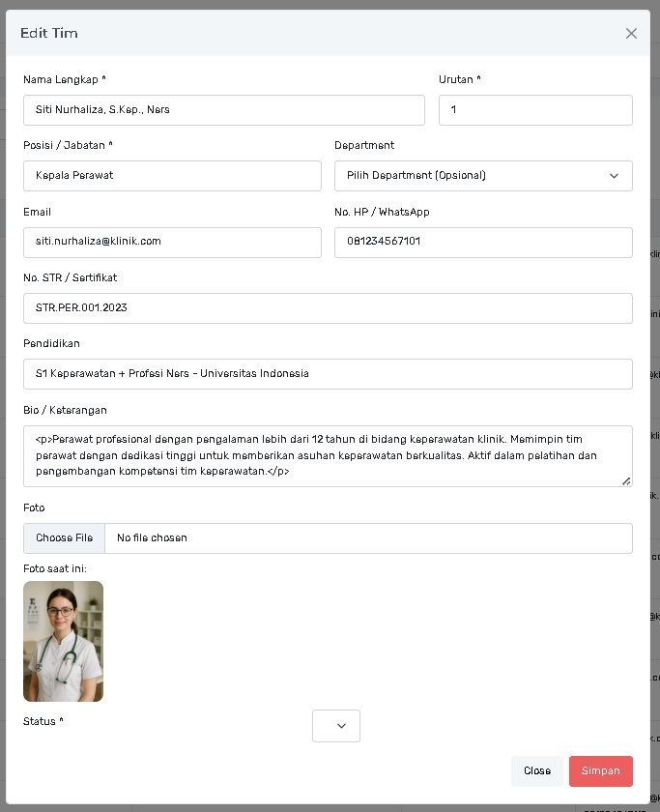
Task: Save changes with the Simpan button
Action: pyautogui.click(x=600, y=771)
